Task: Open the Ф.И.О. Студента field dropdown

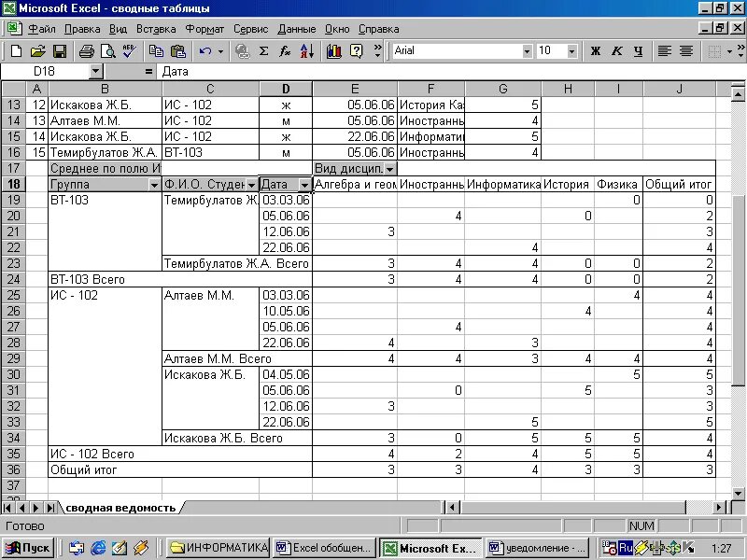Action: [x=251, y=185]
